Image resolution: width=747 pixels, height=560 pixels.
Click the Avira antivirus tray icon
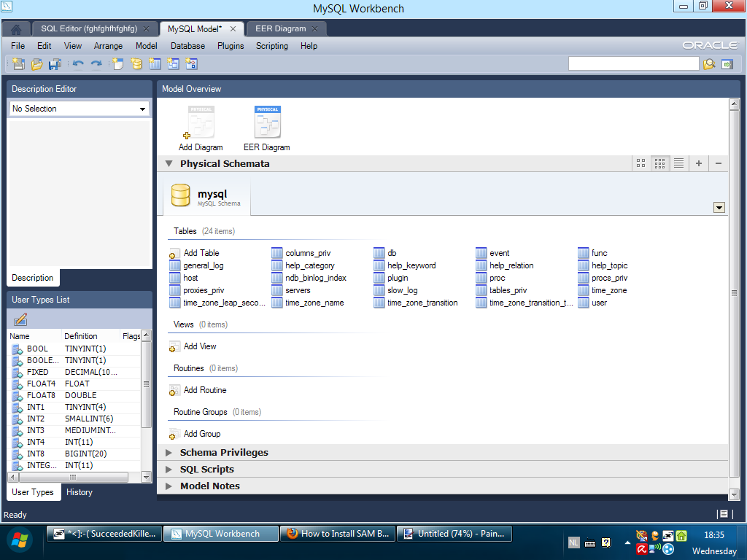pos(642,549)
